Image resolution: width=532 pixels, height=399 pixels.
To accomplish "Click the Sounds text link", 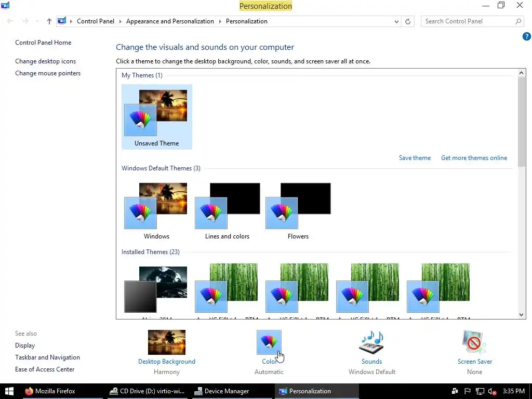I will coord(371,362).
